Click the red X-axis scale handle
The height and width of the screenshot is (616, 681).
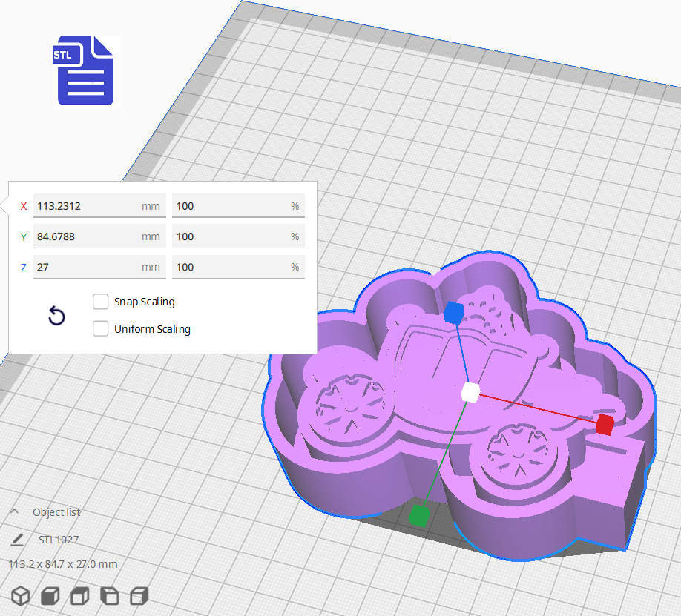tap(605, 425)
